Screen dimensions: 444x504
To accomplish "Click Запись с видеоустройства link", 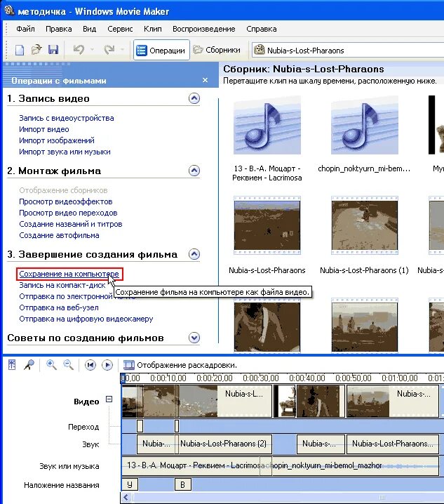I will 67,118.
